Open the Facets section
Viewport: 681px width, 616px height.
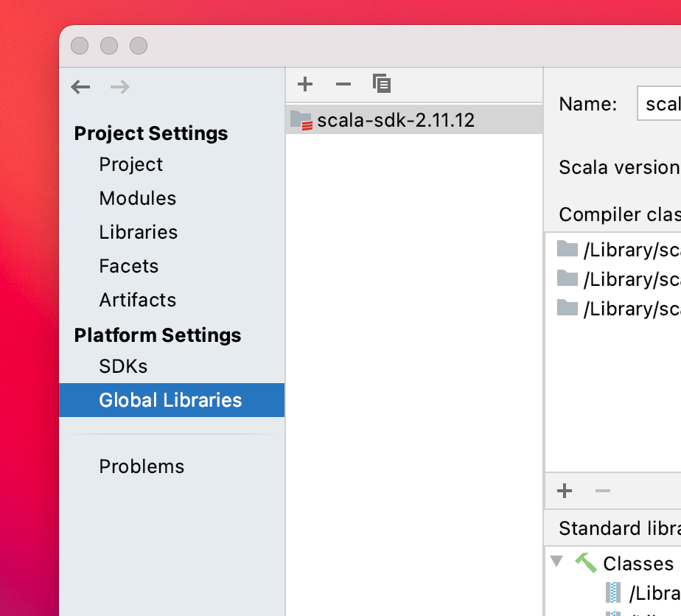coord(129,266)
